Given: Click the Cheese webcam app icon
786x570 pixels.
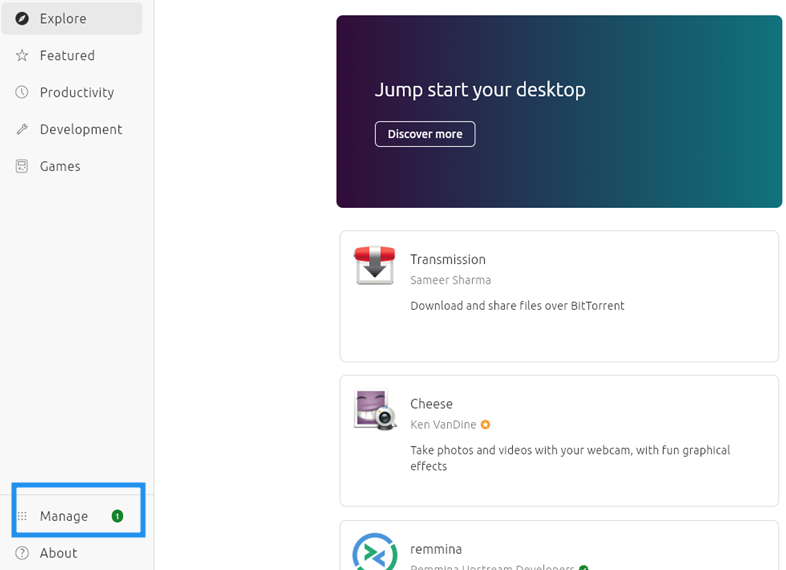Looking at the screenshot, I should coord(375,410).
